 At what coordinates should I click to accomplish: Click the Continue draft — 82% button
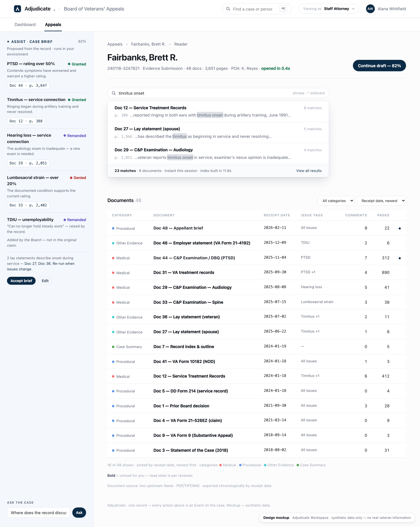pyautogui.click(x=379, y=66)
